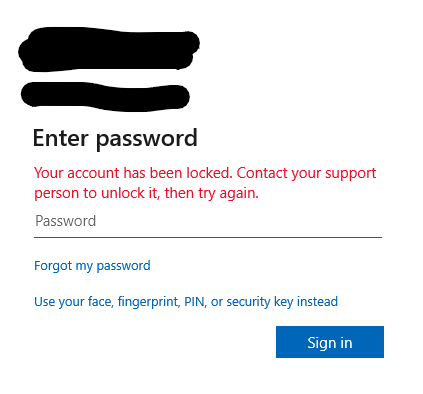This screenshot has height=394, width=423.
Task: Click the larger blacked-out redaction at top
Action: click(109, 50)
